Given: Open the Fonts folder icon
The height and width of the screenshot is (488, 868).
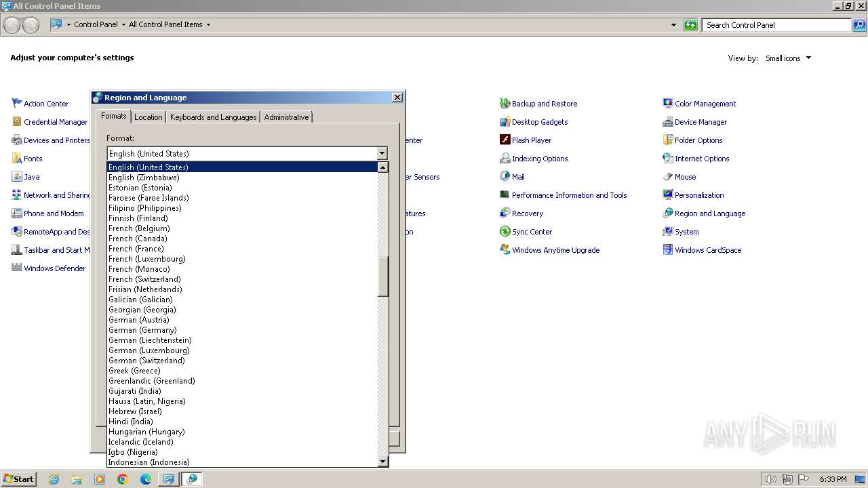Looking at the screenshot, I should (18, 159).
